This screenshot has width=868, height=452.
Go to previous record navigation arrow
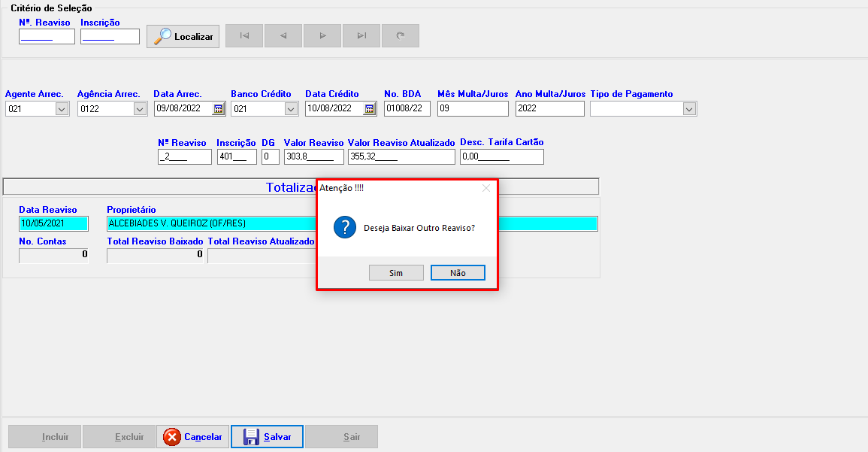click(283, 36)
